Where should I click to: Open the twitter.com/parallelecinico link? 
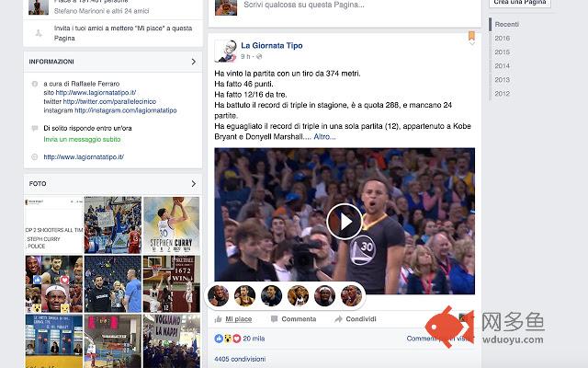tap(109, 101)
